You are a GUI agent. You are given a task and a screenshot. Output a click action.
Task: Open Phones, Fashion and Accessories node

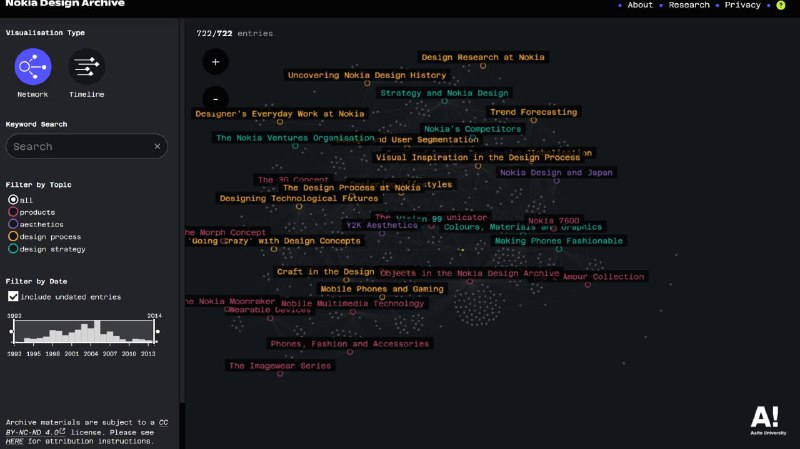click(349, 344)
